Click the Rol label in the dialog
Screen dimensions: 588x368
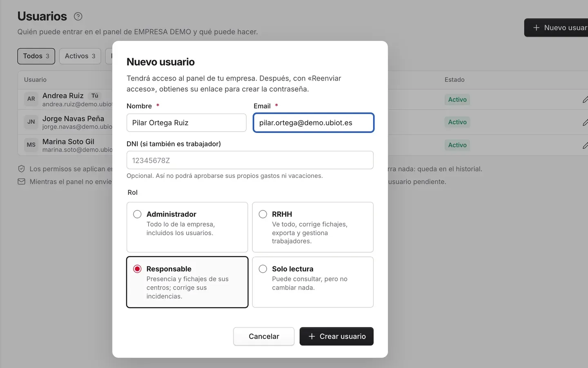coord(133,193)
